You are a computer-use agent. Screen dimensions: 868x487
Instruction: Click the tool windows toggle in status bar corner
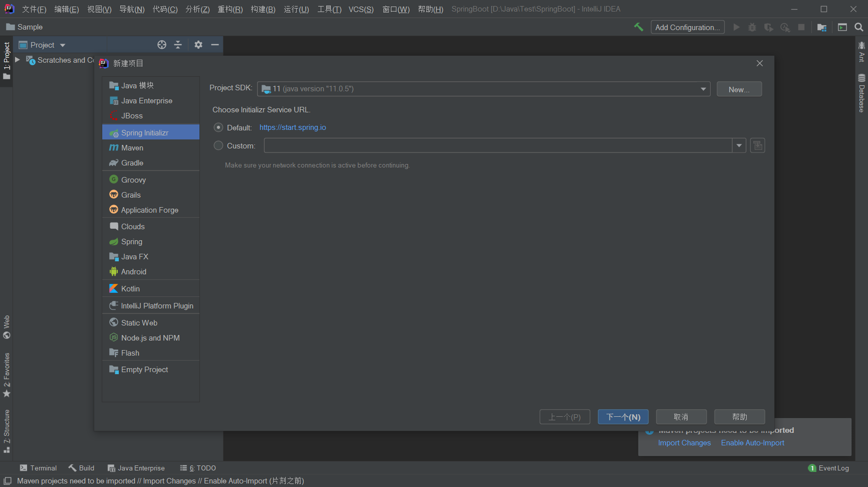pyautogui.click(x=8, y=481)
